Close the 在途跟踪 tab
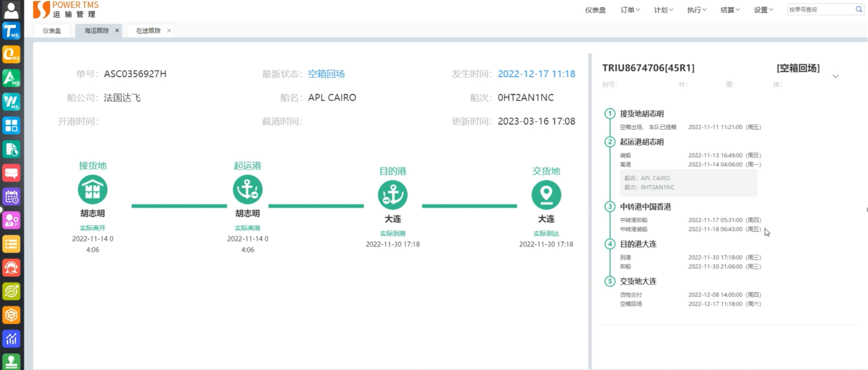Image resolution: width=868 pixels, height=370 pixels. [169, 31]
